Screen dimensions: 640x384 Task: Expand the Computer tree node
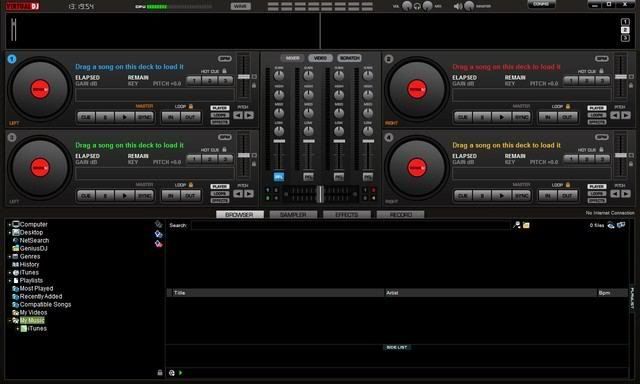click(x=9, y=224)
